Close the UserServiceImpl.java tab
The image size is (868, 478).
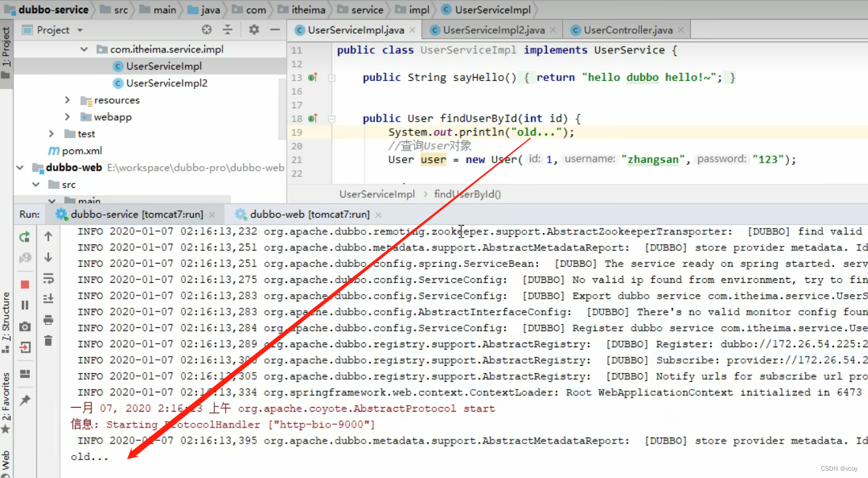click(412, 30)
